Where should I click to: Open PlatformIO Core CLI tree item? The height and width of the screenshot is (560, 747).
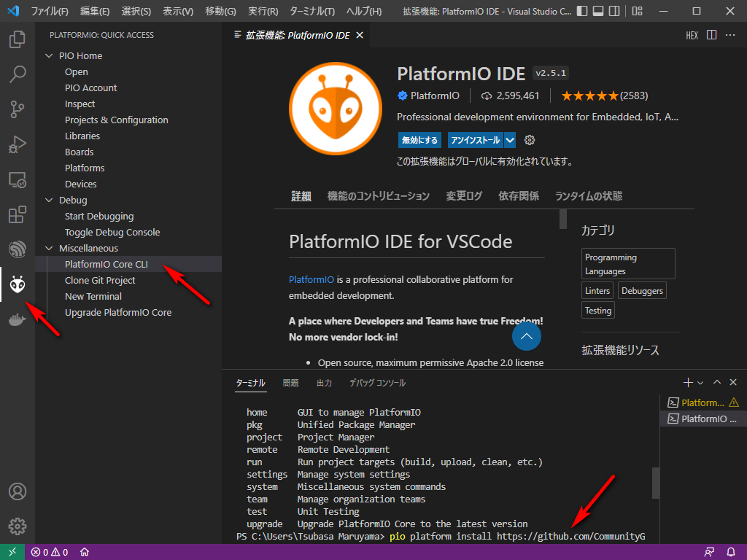point(128,264)
